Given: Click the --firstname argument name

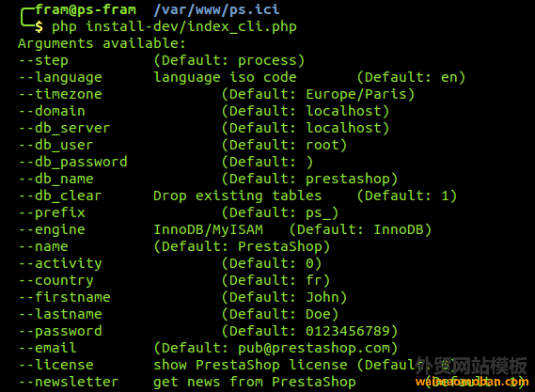Looking at the screenshot, I should (64, 297).
